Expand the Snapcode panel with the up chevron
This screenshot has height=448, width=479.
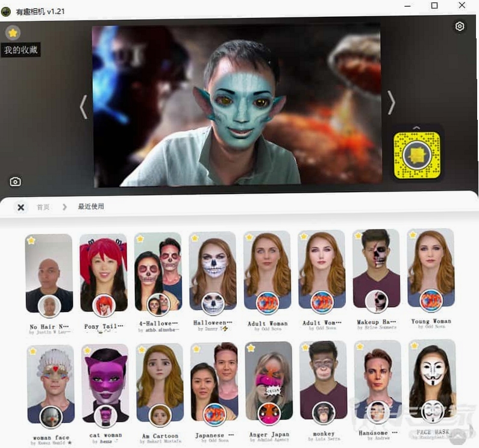[416, 128]
